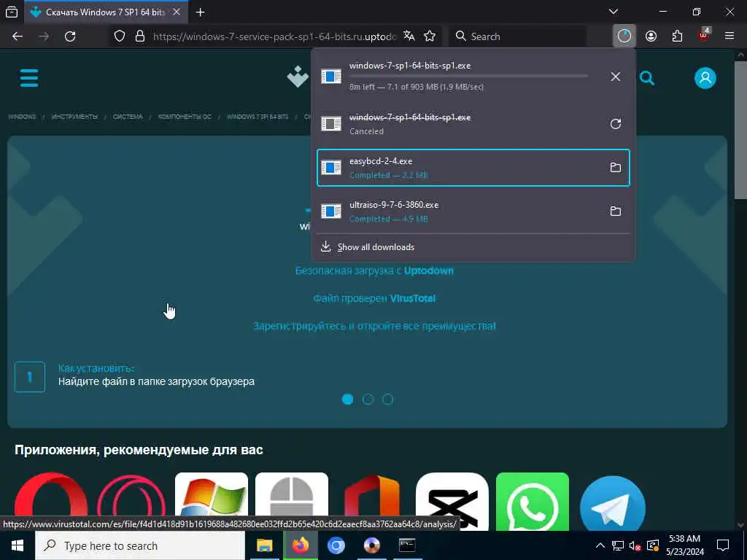Viewport: 747px width, 560px height.
Task: Open Firefox View icon in tab bar
Action: click(x=12, y=12)
